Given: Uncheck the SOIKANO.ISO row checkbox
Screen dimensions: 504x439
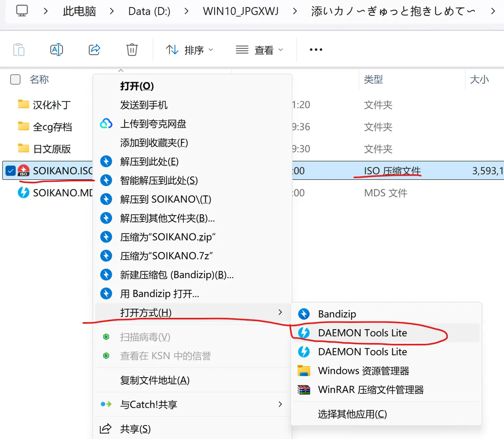Looking at the screenshot, I should (x=11, y=171).
